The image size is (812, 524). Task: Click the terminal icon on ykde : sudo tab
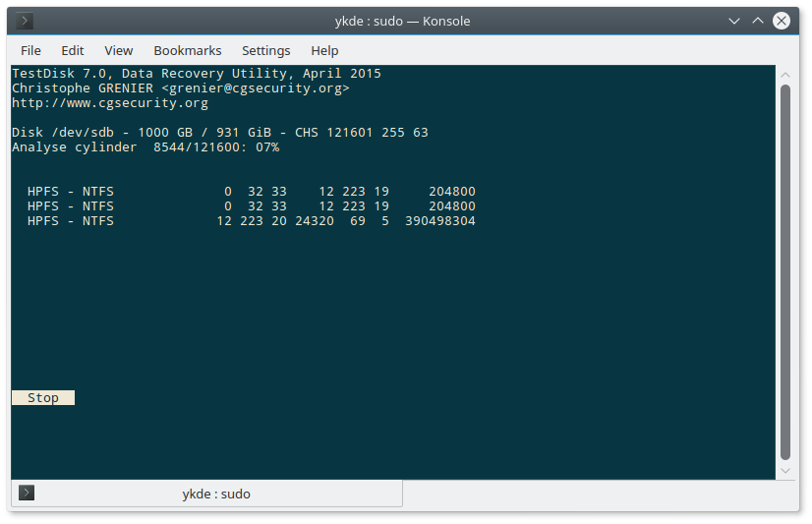pos(27,493)
